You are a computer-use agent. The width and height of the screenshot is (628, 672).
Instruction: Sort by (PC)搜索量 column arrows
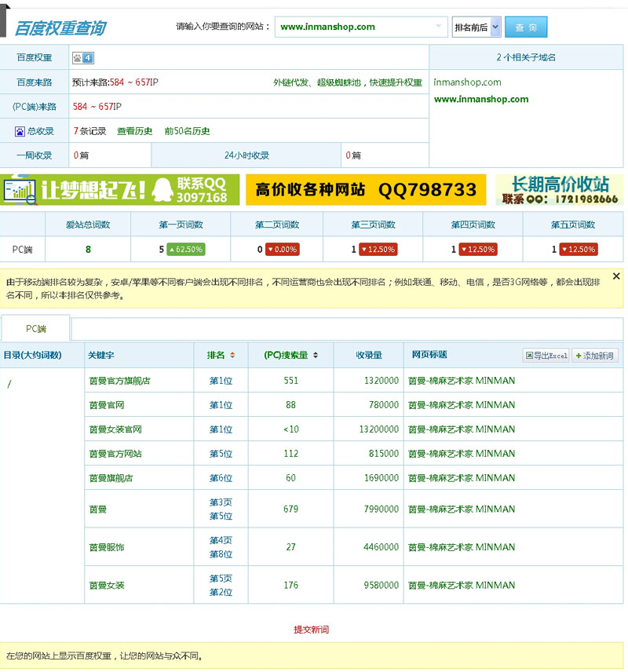[x=316, y=356]
